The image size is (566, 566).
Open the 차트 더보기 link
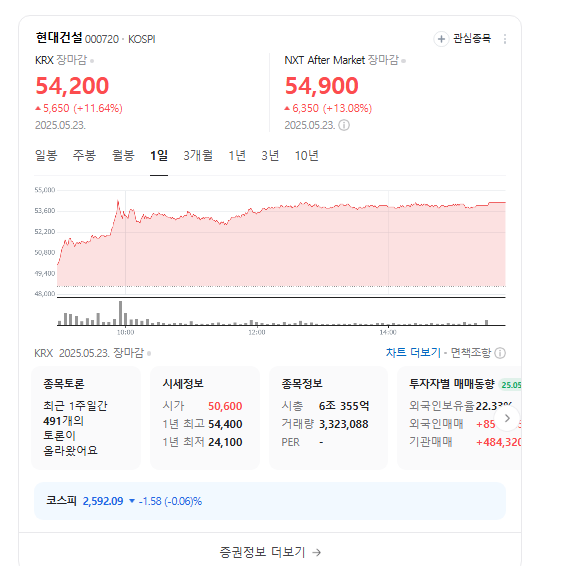[x=413, y=353]
